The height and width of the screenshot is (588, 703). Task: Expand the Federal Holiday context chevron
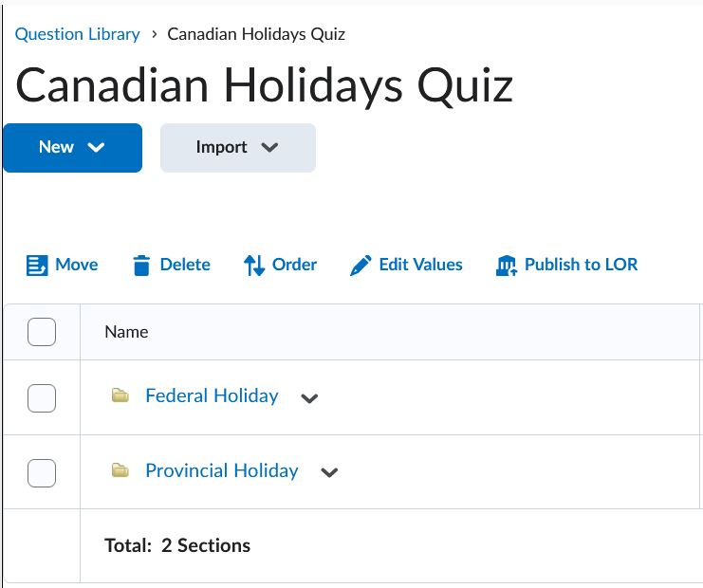pyautogui.click(x=308, y=398)
